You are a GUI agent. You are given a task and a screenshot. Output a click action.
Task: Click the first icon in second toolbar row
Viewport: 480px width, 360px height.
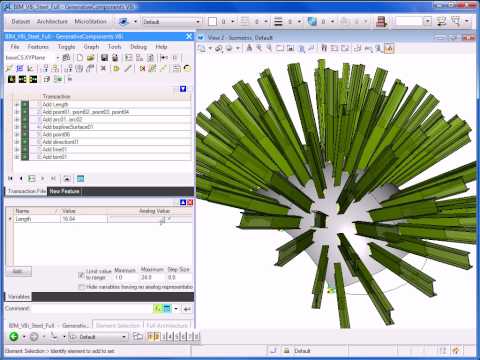point(9,68)
